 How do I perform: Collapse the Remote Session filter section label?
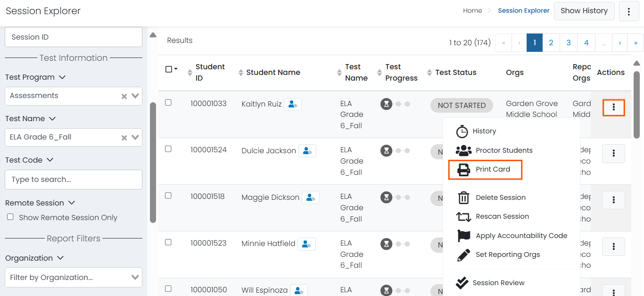click(x=40, y=203)
